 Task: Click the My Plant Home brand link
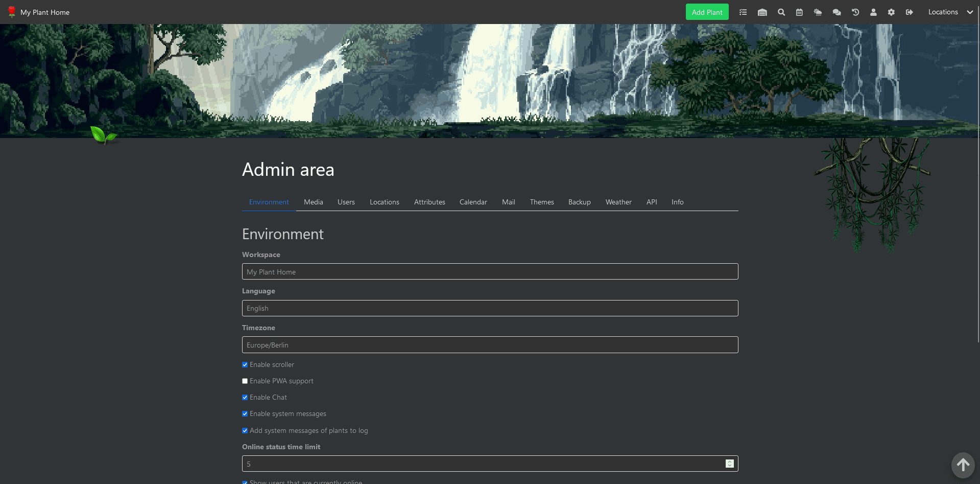pos(44,12)
